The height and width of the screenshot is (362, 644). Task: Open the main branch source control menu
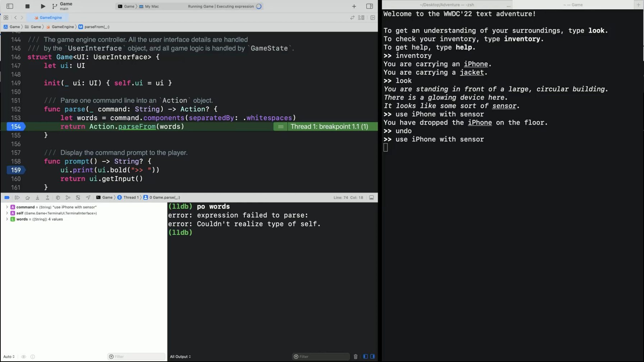click(x=62, y=6)
